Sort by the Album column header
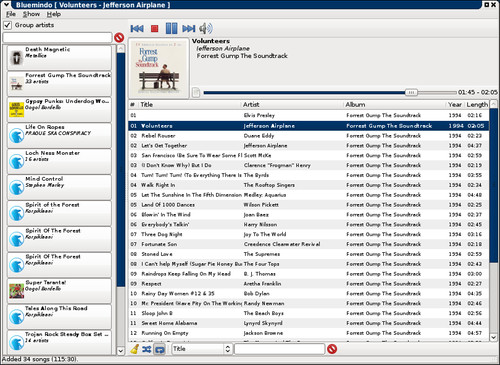 [395, 105]
